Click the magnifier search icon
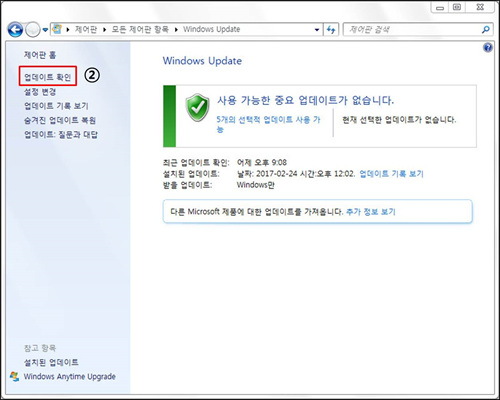Image resolution: width=500 pixels, height=400 pixels. pyautogui.click(x=486, y=30)
